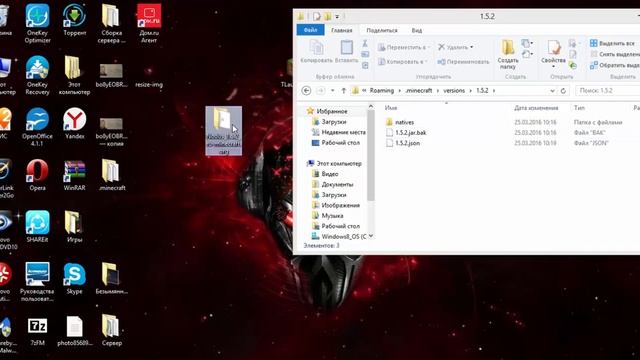Select the natives folder

[x=400, y=122]
